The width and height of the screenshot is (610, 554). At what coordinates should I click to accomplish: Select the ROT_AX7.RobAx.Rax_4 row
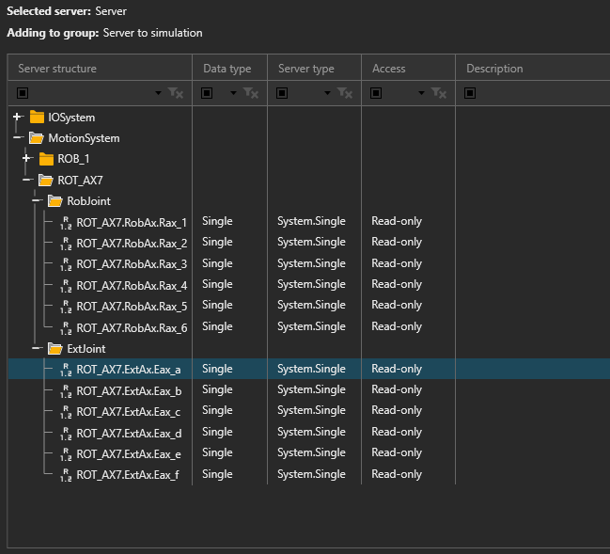pyautogui.click(x=131, y=285)
